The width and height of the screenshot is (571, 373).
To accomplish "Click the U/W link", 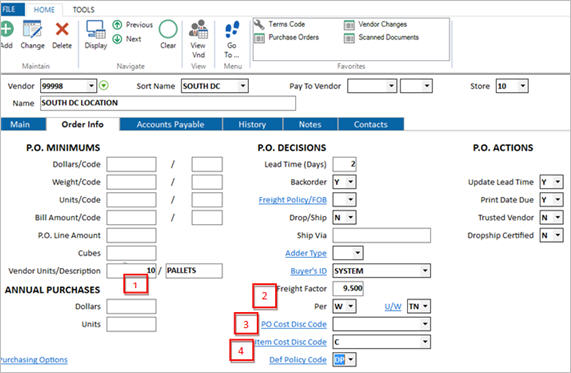I will pyautogui.click(x=393, y=307).
